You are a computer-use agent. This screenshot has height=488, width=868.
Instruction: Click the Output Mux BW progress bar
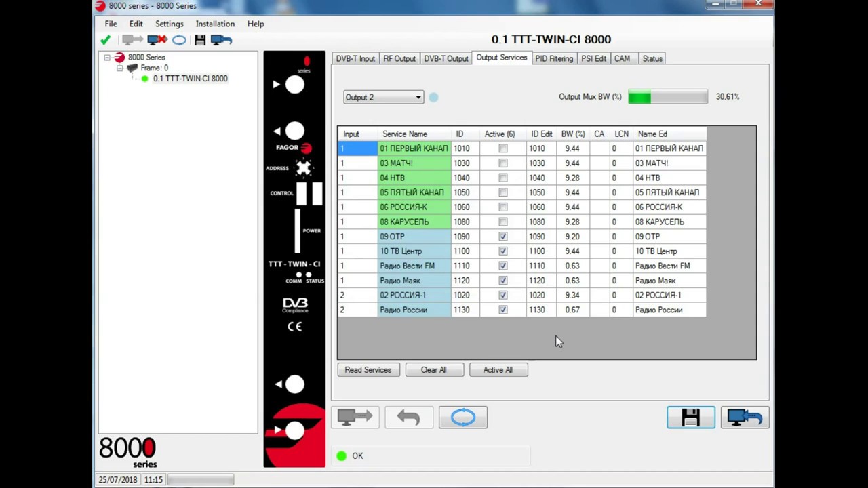pyautogui.click(x=668, y=97)
